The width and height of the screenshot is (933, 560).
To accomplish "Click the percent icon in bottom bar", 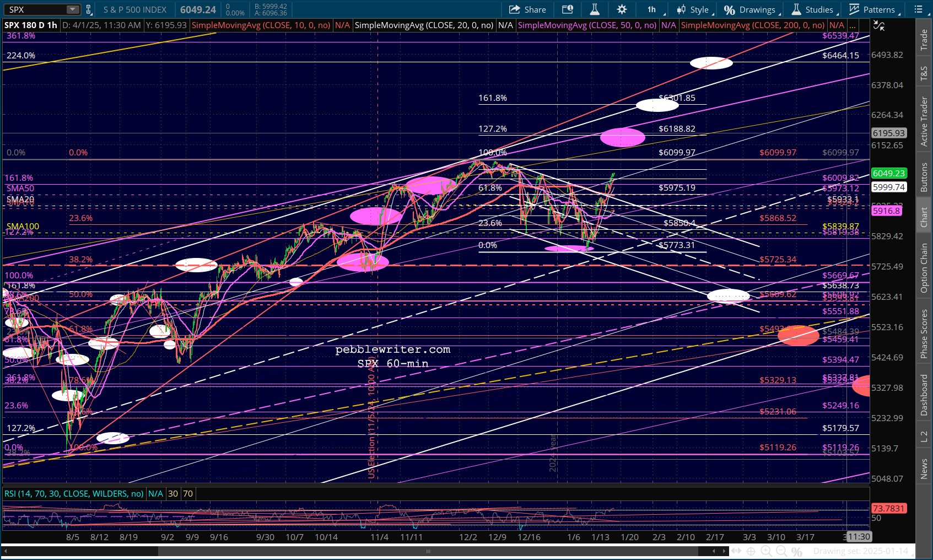I will tap(797, 551).
